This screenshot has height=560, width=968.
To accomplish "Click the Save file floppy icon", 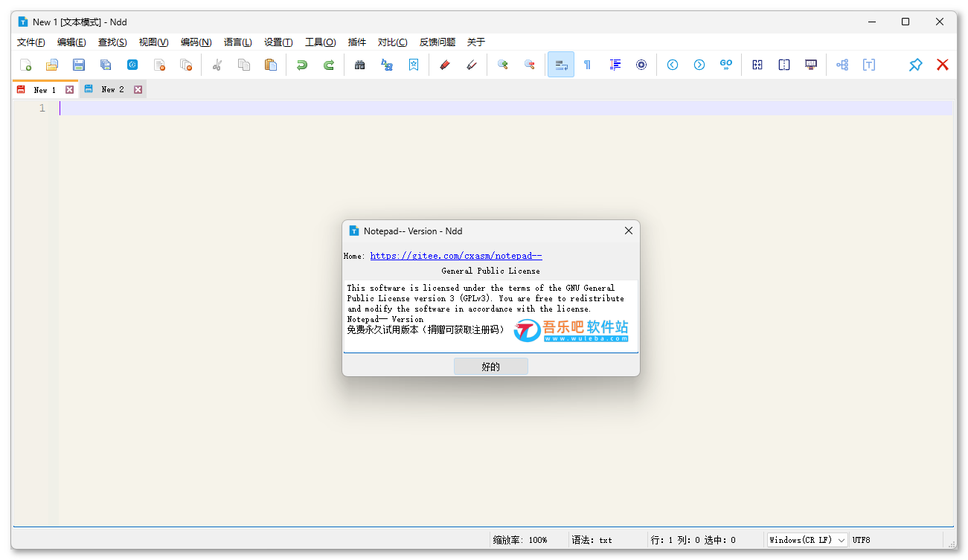I will tap(79, 65).
